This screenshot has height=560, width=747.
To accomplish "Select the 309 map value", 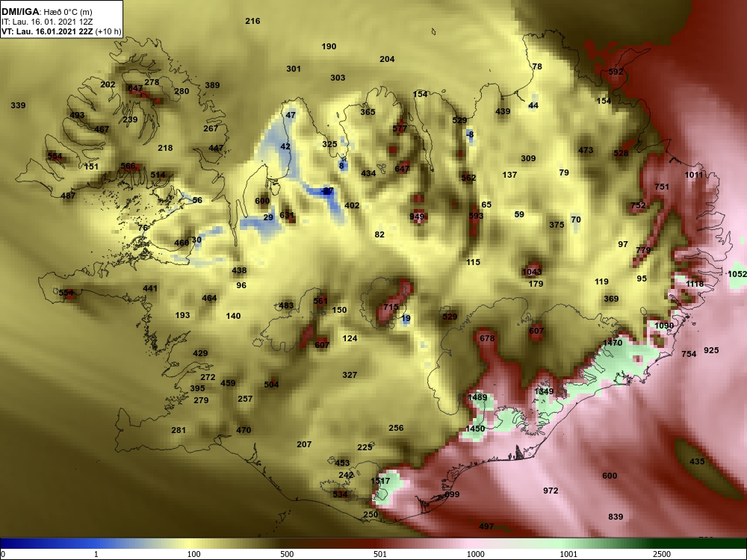I will pyautogui.click(x=528, y=158).
